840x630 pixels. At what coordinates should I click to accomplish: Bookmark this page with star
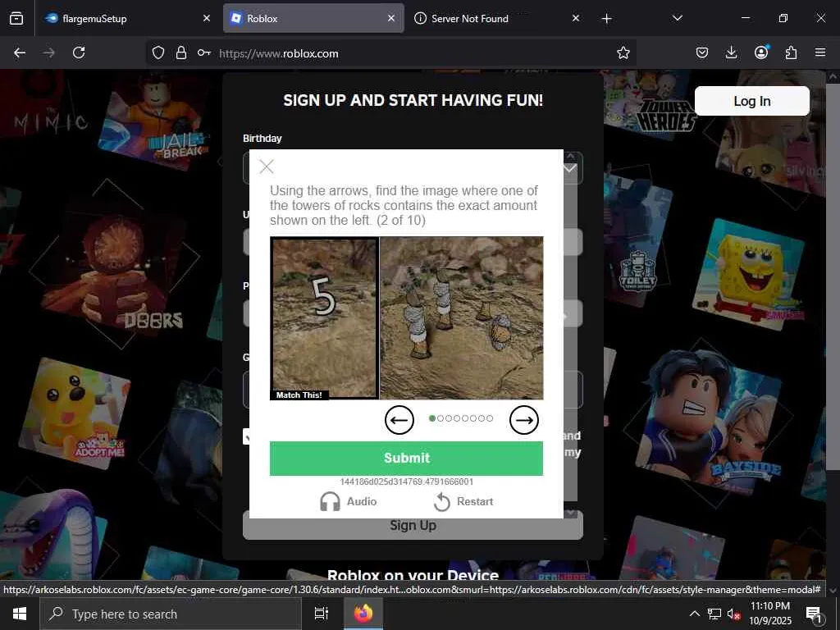[x=623, y=52]
